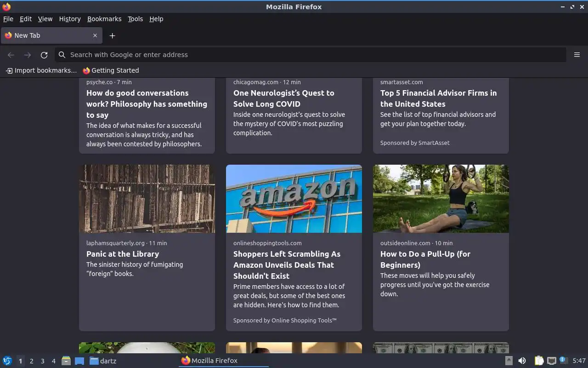Click the library bookshelf thumbnail
588x368 pixels.
147,199
